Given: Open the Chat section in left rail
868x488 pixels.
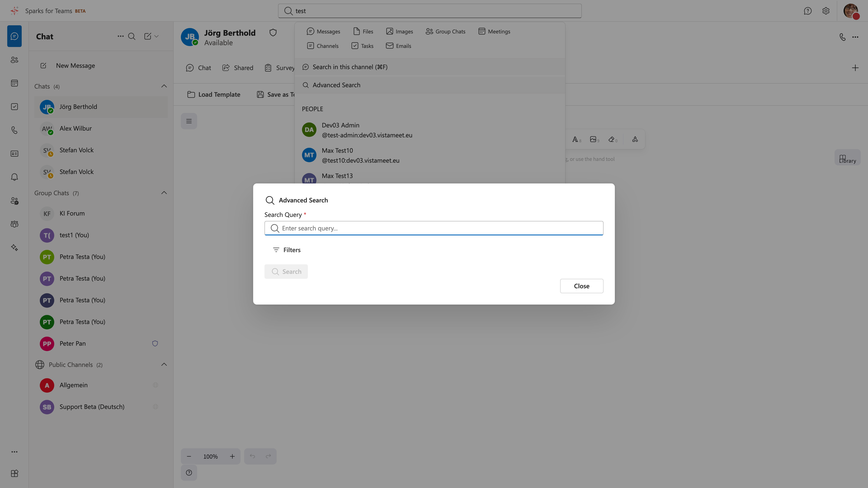Looking at the screenshot, I should pyautogui.click(x=14, y=36).
